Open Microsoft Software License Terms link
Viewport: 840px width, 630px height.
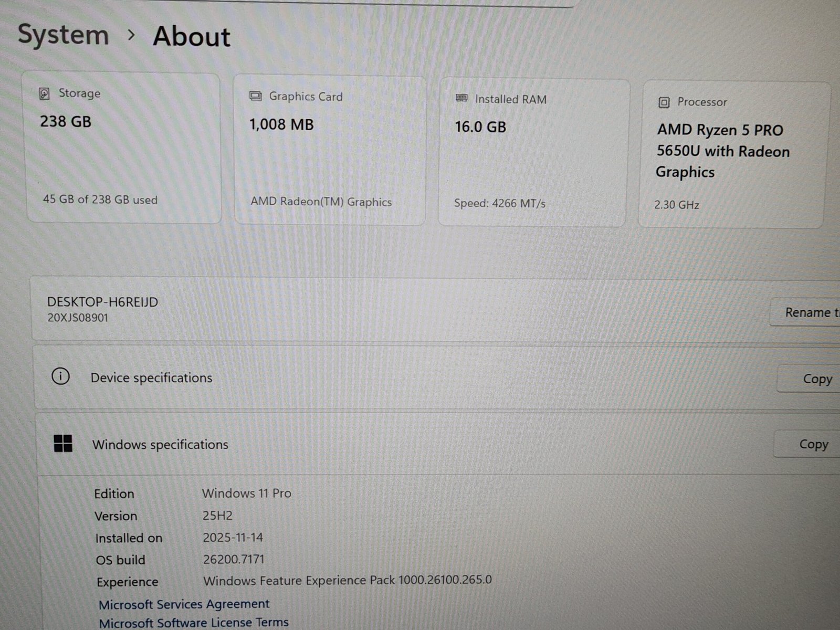(x=194, y=623)
